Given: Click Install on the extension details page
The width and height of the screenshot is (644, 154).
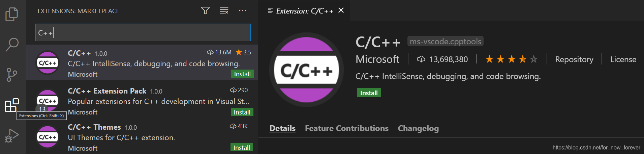Looking at the screenshot, I should [369, 93].
